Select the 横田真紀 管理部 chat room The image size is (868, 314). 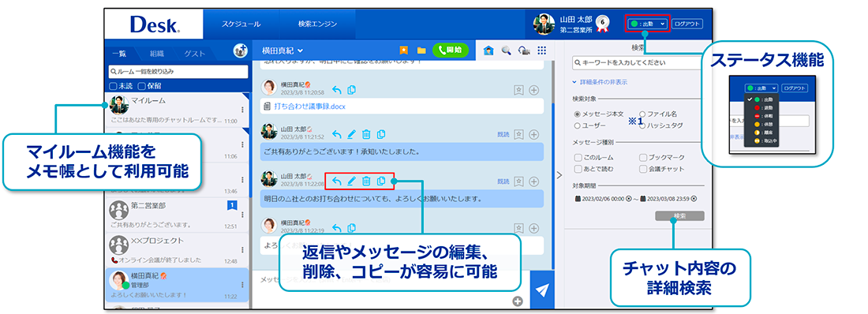click(x=178, y=285)
